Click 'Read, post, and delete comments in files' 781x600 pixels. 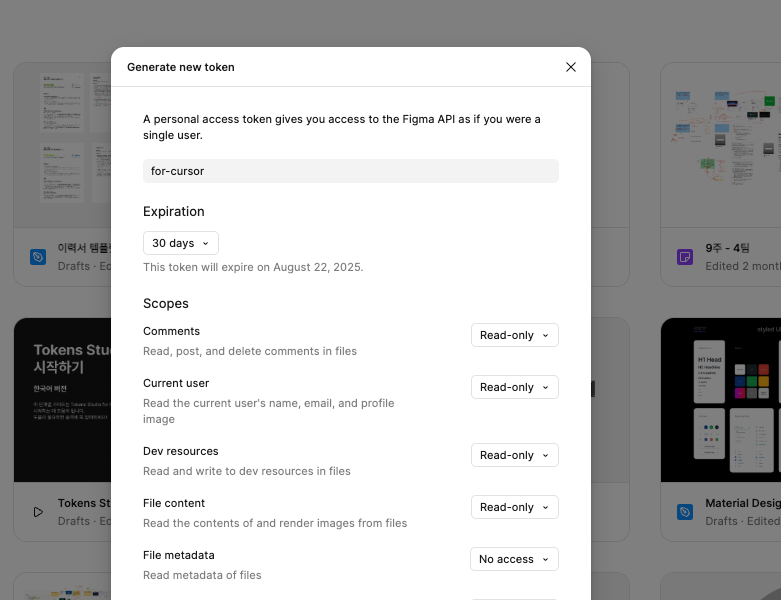(250, 351)
